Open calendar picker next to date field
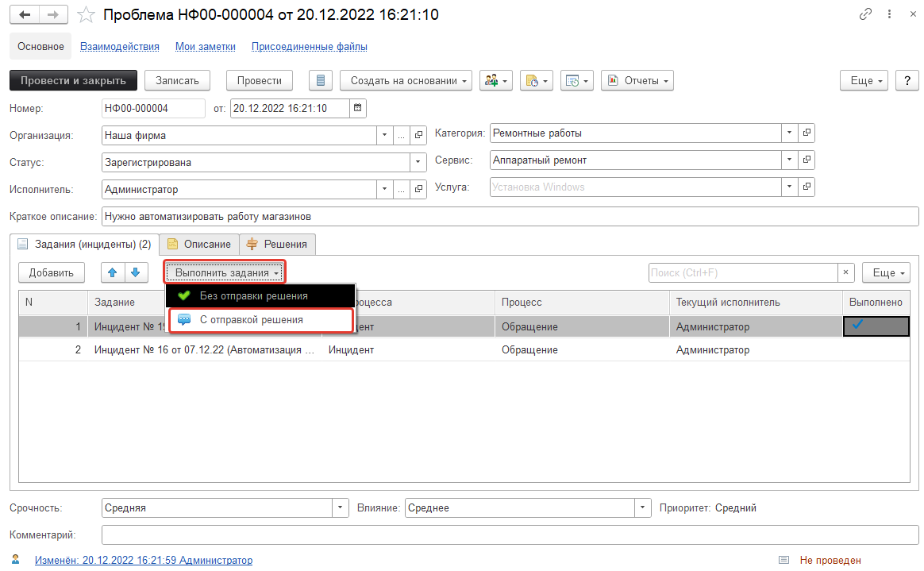 pyautogui.click(x=358, y=108)
